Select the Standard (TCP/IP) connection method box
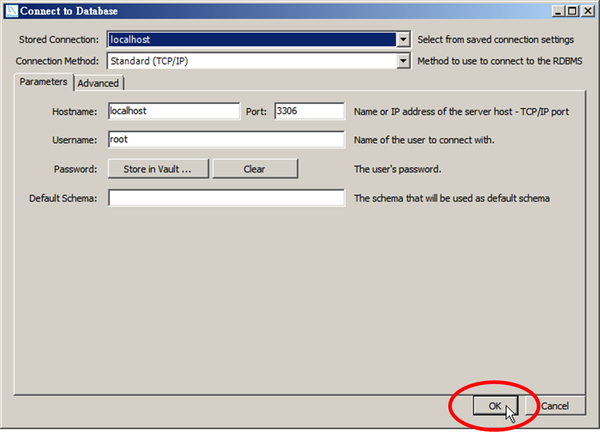 (259, 61)
